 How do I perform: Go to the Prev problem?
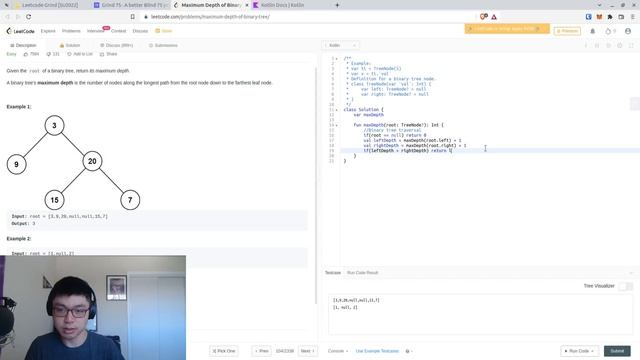[x=261, y=351]
